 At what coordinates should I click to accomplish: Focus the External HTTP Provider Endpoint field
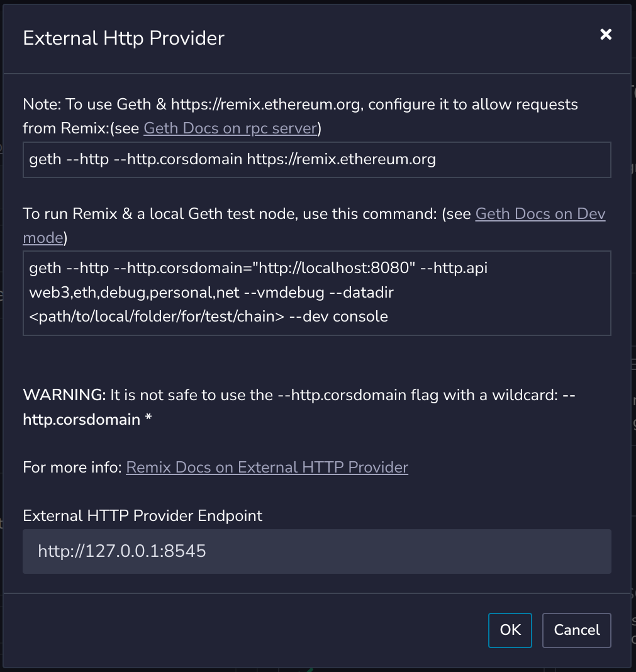(x=316, y=551)
